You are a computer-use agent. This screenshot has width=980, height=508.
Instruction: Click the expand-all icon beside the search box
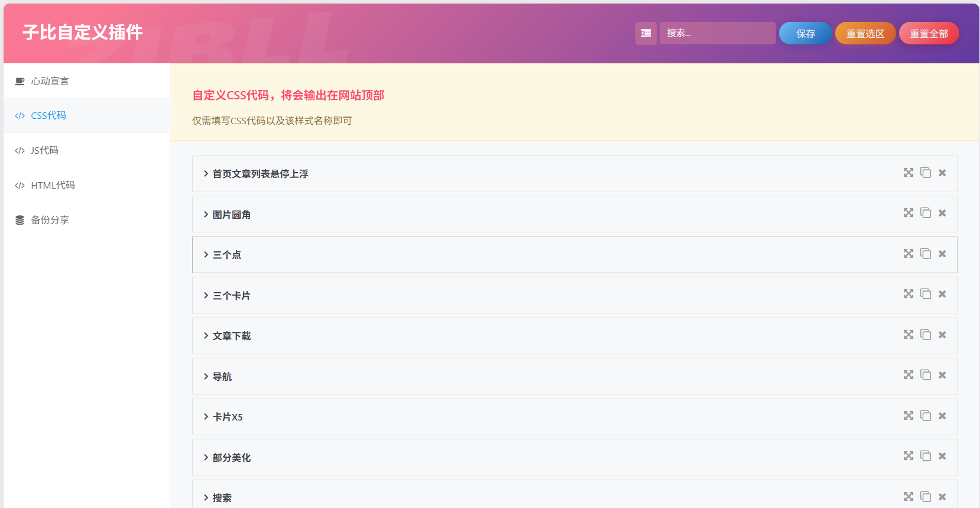[x=645, y=33]
